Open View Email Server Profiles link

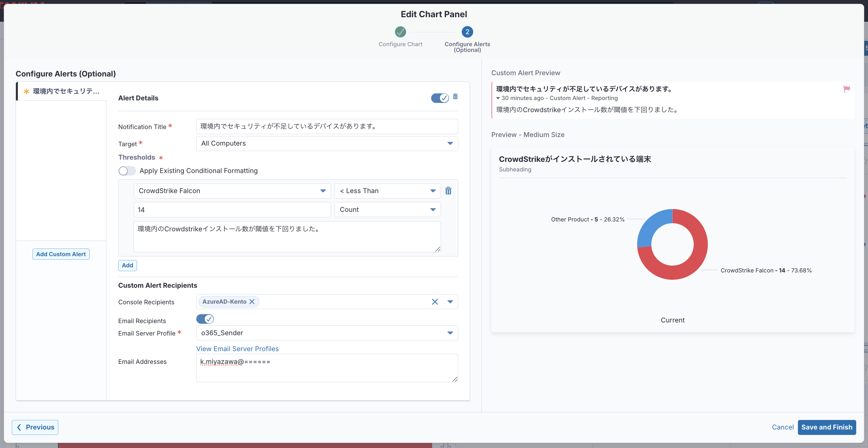coord(237,349)
